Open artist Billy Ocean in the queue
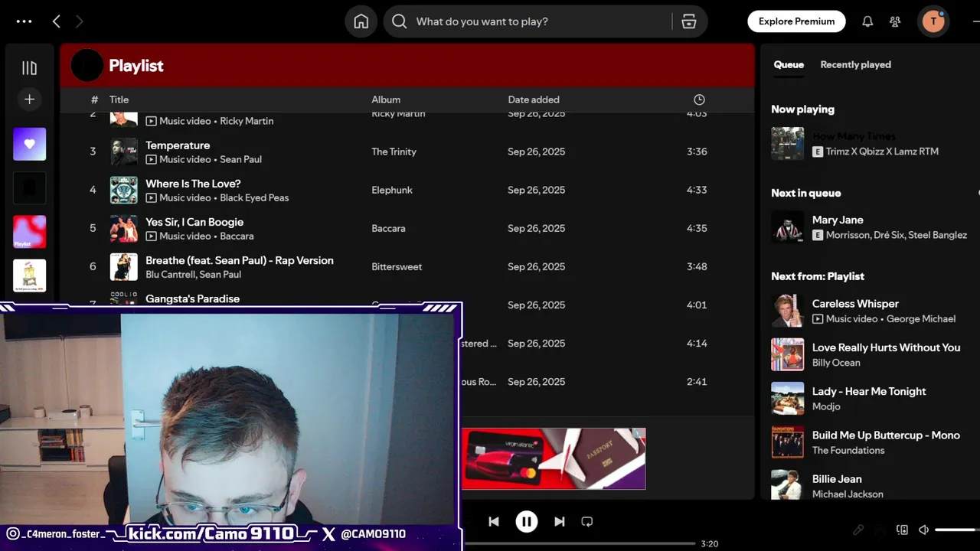 (x=836, y=363)
